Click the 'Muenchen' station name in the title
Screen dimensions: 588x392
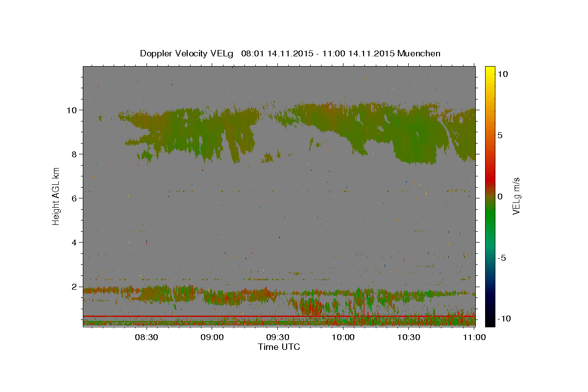pyautogui.click(x=419, y=53)
